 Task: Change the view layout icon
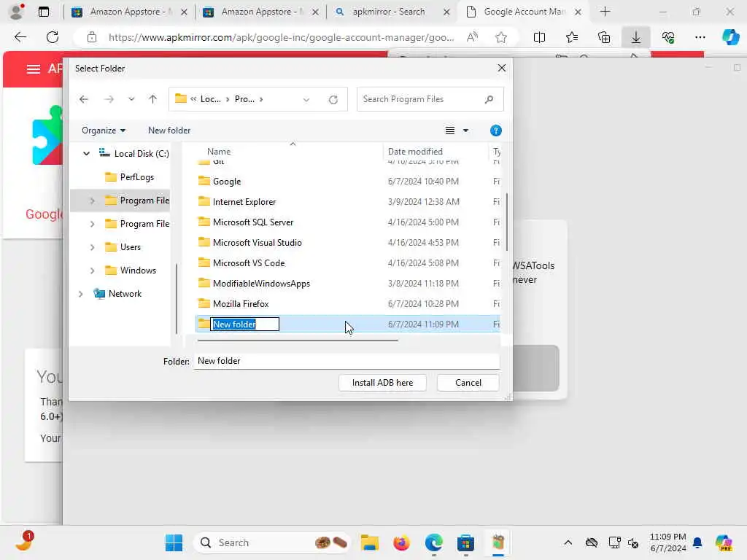tap(449, 131)
